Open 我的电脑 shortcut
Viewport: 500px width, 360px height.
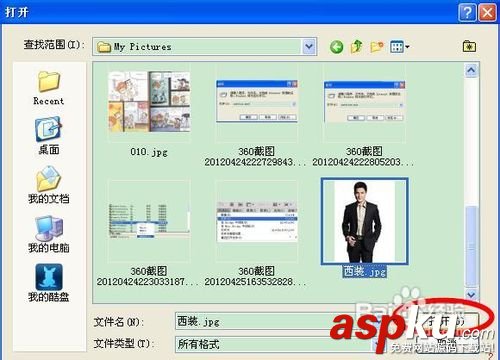coord(49,234)
